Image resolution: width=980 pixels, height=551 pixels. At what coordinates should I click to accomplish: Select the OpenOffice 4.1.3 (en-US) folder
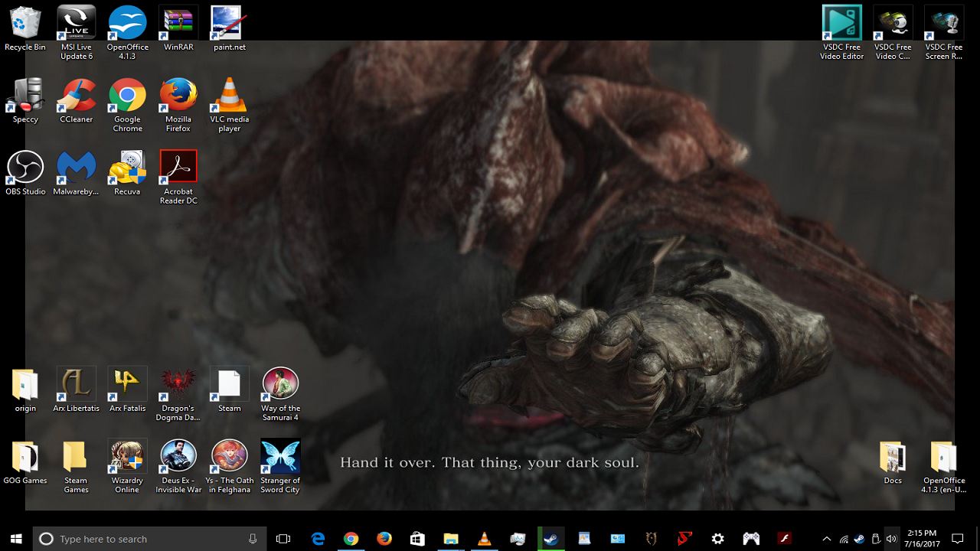tap(944, 466)
